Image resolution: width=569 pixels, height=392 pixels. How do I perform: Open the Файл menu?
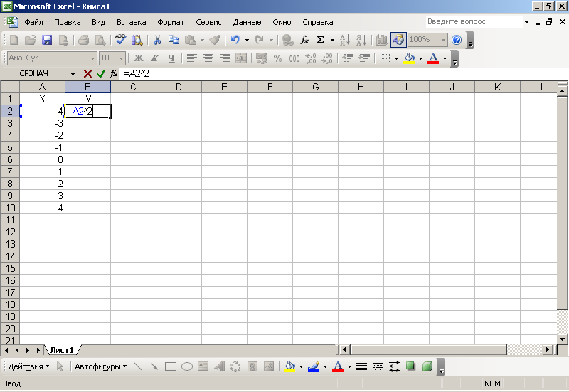pos(33,22)
